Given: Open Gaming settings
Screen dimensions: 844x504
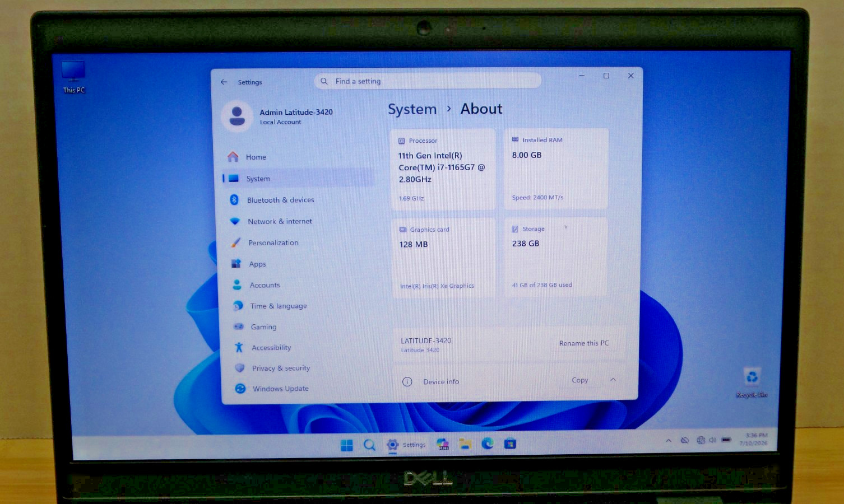Looking at the screenshot, I should (x=302, y=326).
